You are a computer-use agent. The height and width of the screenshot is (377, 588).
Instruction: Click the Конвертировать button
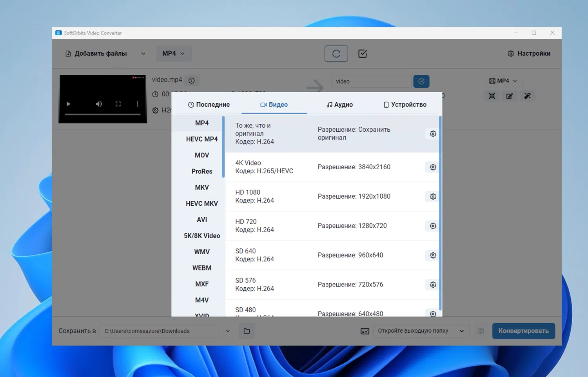click(523, 331)
